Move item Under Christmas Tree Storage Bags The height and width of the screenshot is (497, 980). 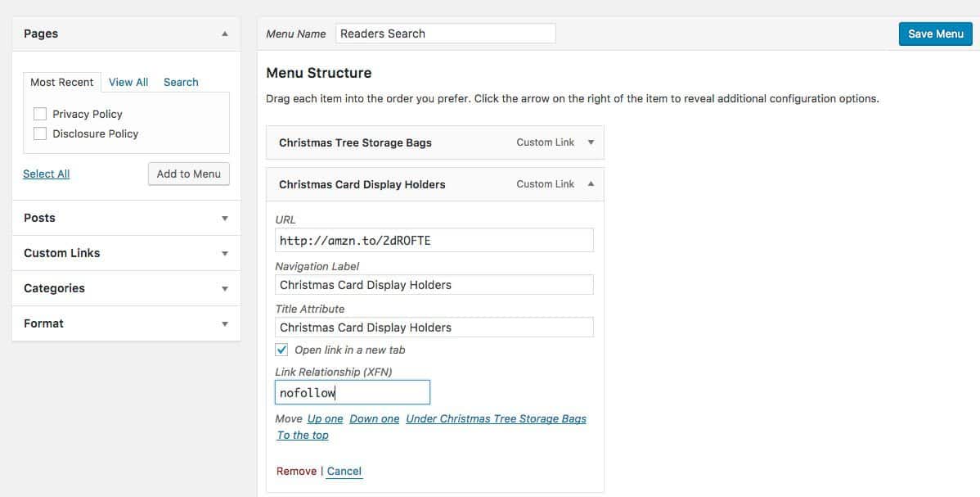(x=497, y=418)
